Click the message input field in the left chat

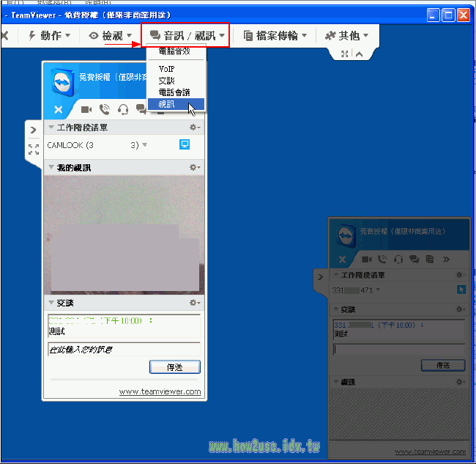124,350
